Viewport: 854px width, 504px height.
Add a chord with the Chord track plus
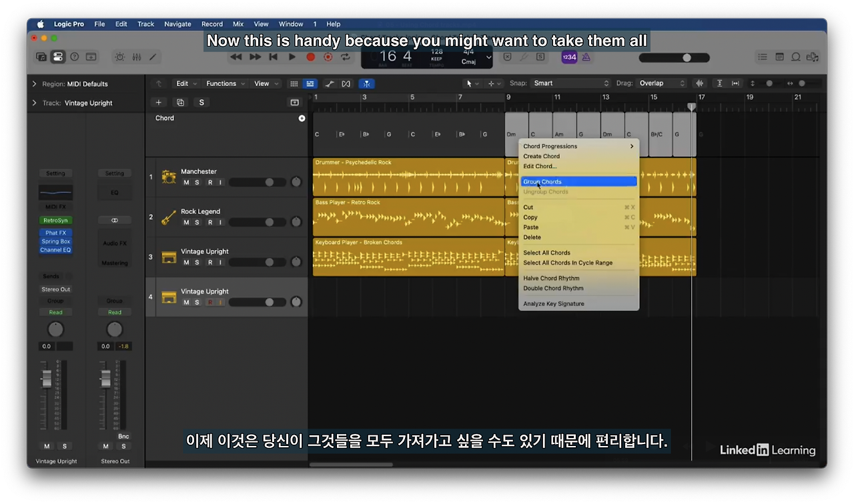coord(302,118)
